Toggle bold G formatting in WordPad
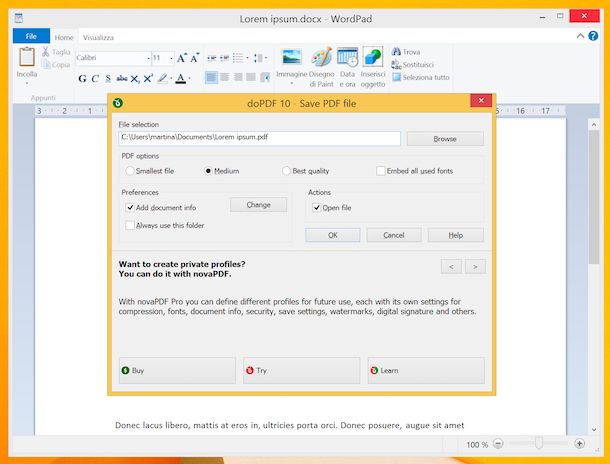 point(82,79)
